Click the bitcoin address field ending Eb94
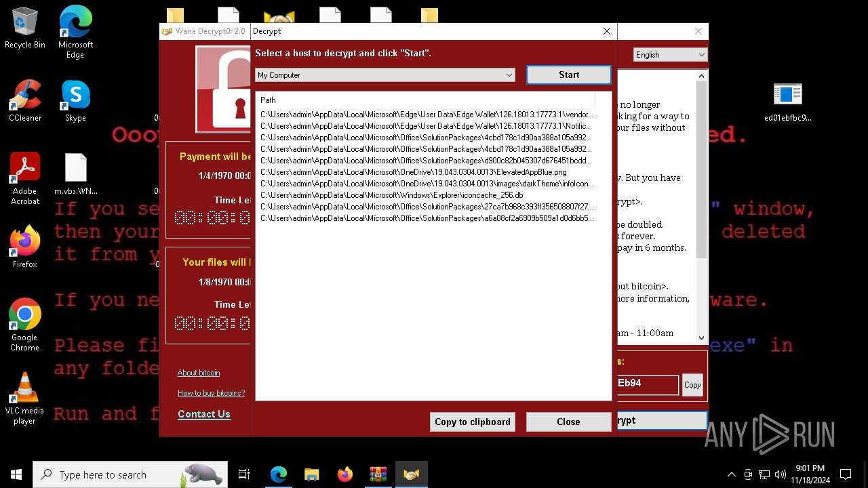 click(648, 384)
